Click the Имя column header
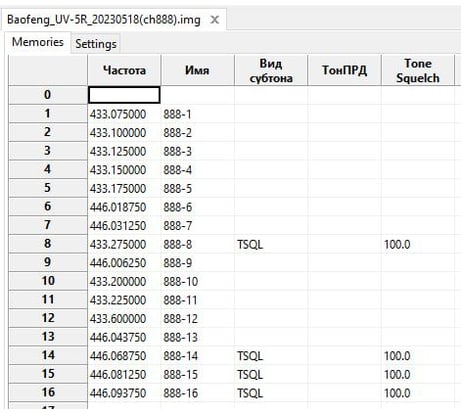This screenshot has width=461, height=415. pos(197,70)
